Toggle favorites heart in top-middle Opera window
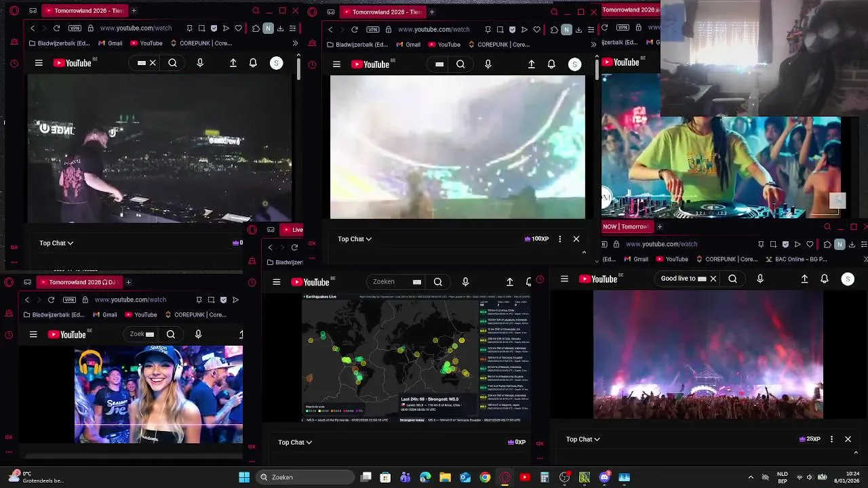This screenshot has height=488, width=868. (536, 30)
